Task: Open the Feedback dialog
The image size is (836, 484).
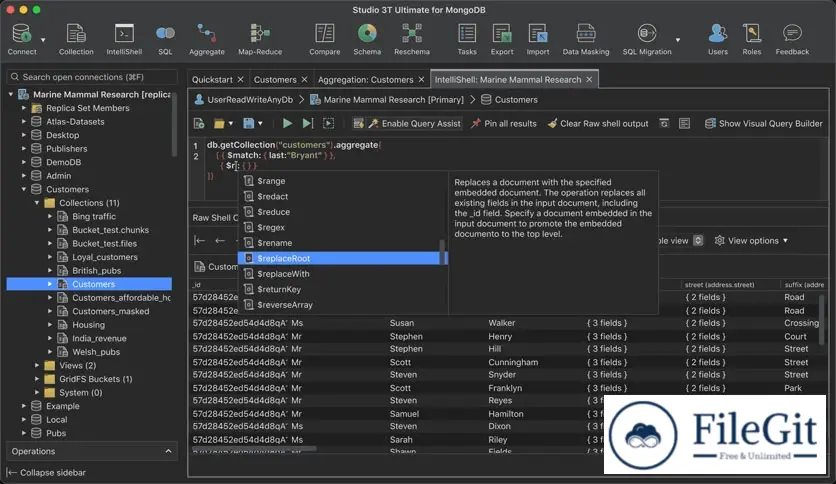Action: coord(792,39)
